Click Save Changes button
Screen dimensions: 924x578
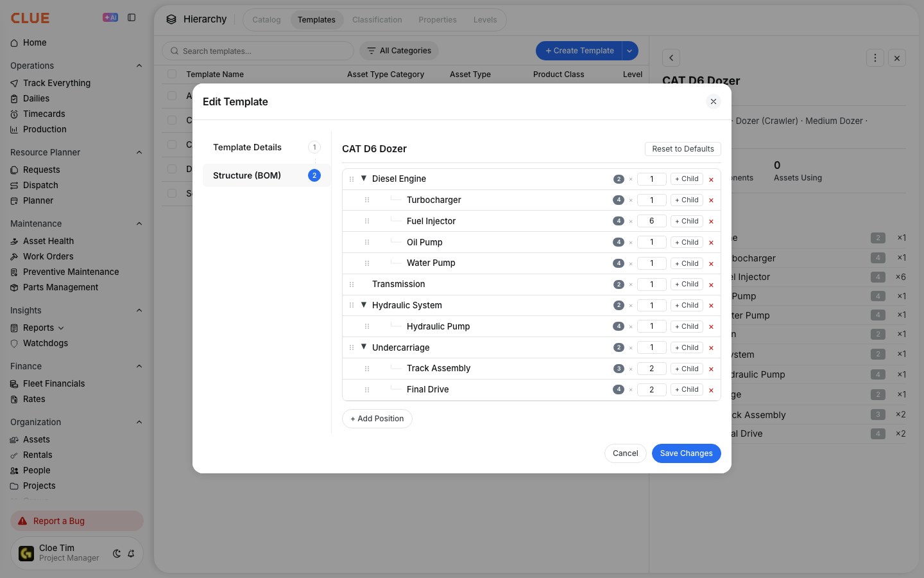point(687,453)
